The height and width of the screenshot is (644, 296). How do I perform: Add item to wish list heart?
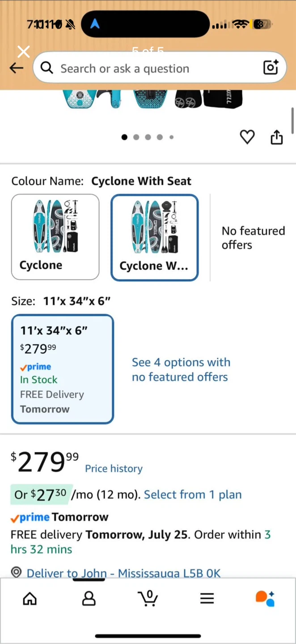[247, 137]
